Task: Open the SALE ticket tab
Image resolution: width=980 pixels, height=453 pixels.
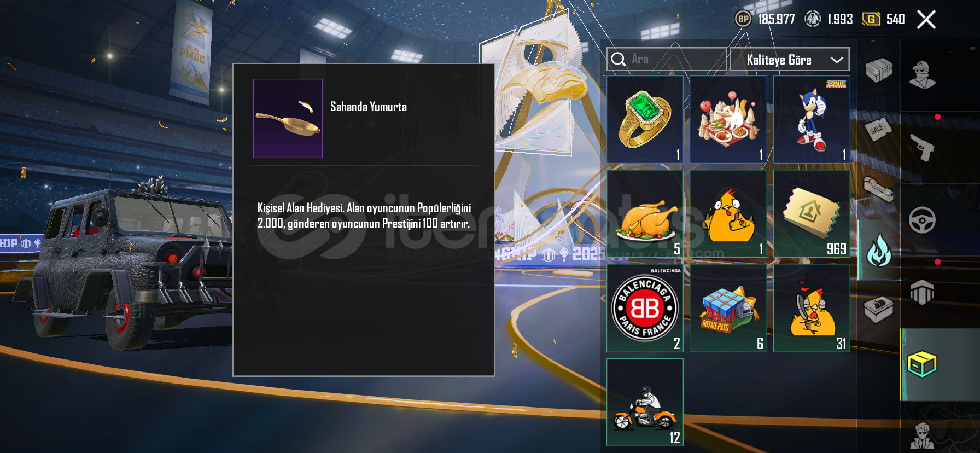Action: [878, 130]
